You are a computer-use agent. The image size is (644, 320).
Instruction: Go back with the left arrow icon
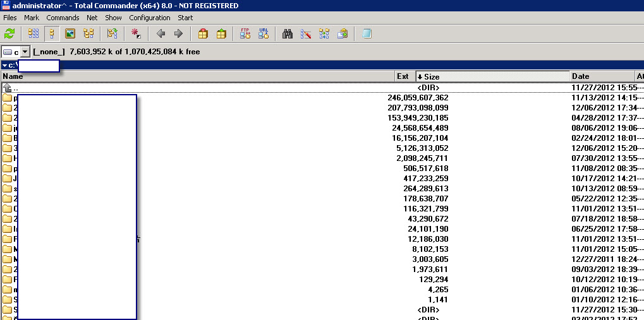(x=161, y=33)
